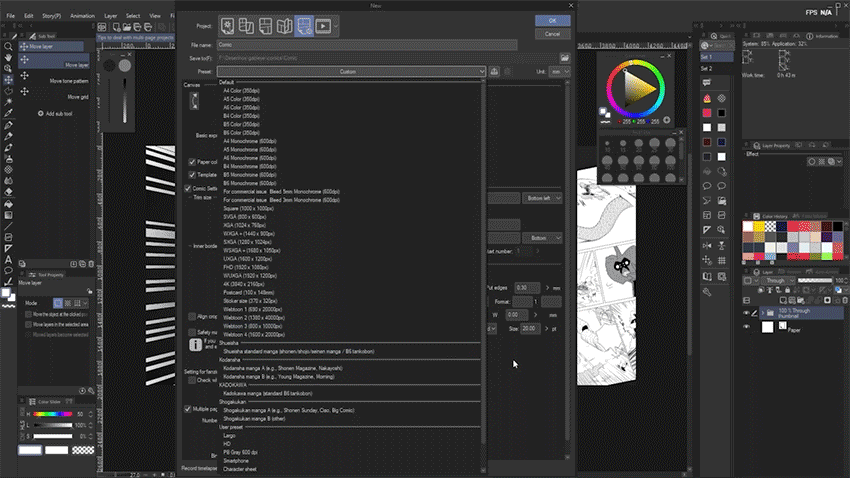Click the information icon in the dialog
850x478 pixels.
[196, 345]
